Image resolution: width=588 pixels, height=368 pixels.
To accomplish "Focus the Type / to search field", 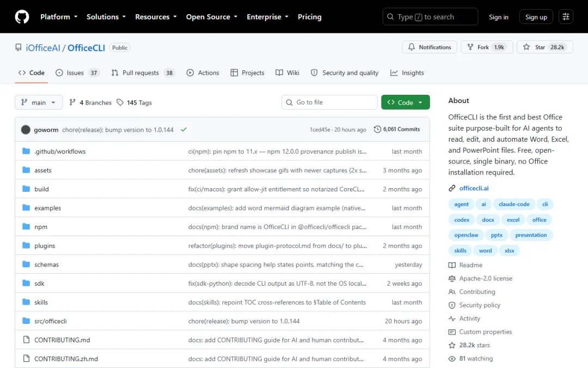I will tap(430, 17).
